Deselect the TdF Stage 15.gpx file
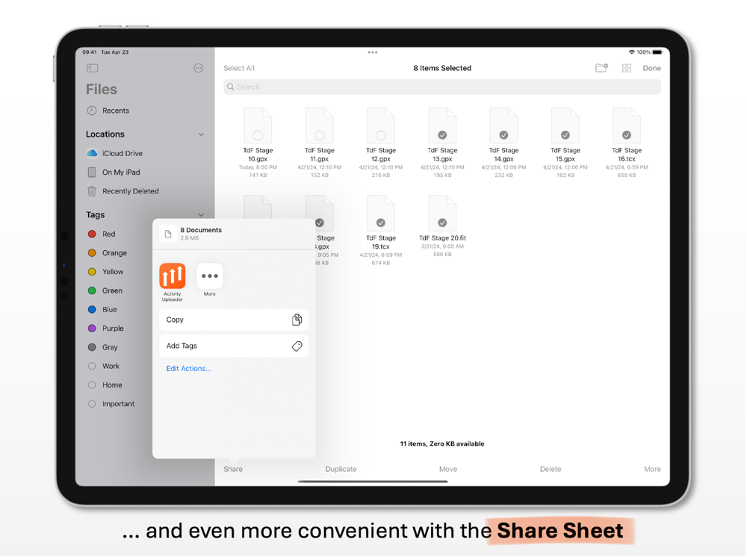The image size is (747, 560). pyautogui.click(x=565, y=143)
